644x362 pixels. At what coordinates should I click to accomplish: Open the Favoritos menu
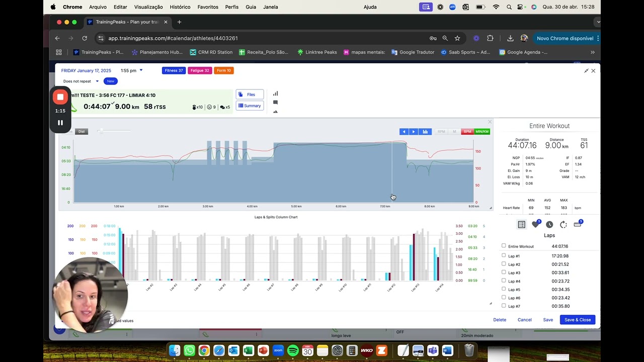(208, 7)
